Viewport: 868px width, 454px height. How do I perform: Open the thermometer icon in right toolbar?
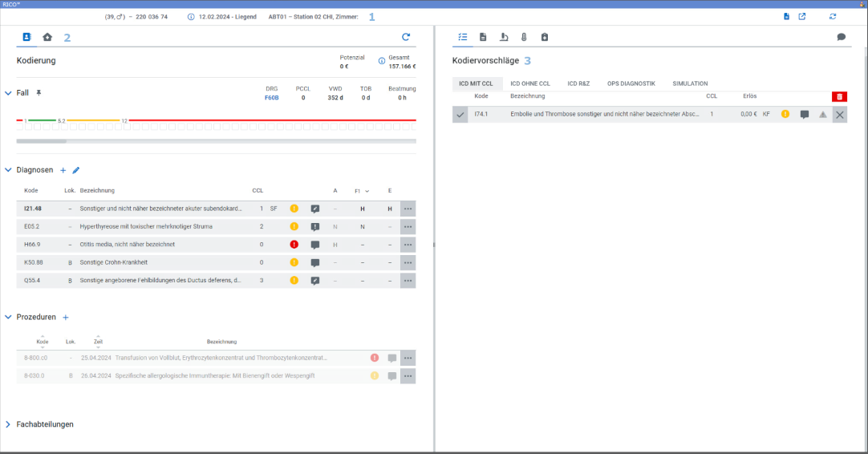coord(524,37)
